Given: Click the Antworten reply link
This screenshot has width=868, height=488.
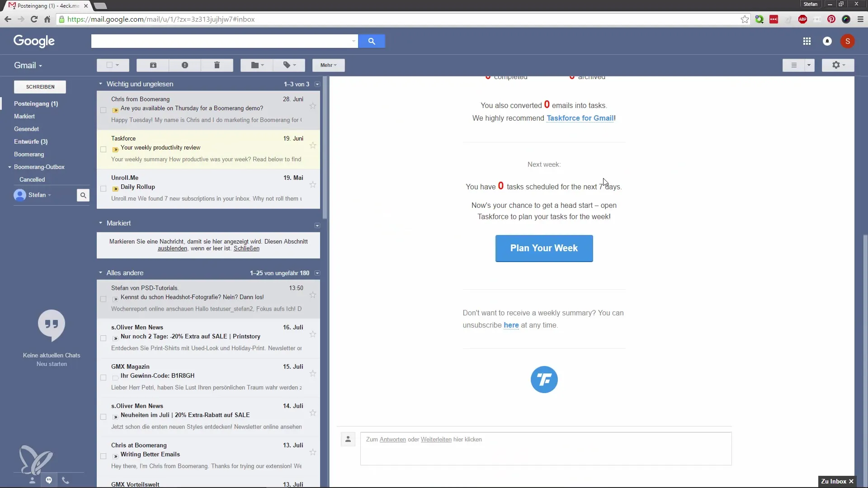Looking at the screenshot, I should pos(392,439).
